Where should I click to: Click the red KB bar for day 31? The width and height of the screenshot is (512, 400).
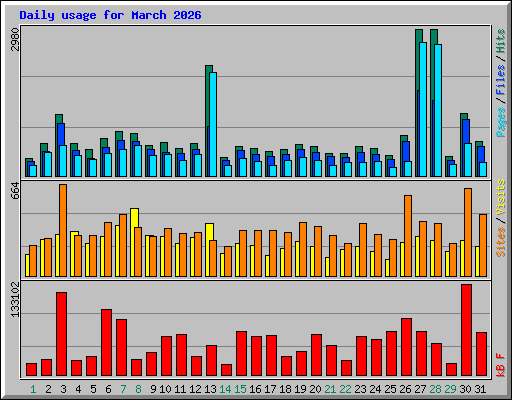pos(481,354)
